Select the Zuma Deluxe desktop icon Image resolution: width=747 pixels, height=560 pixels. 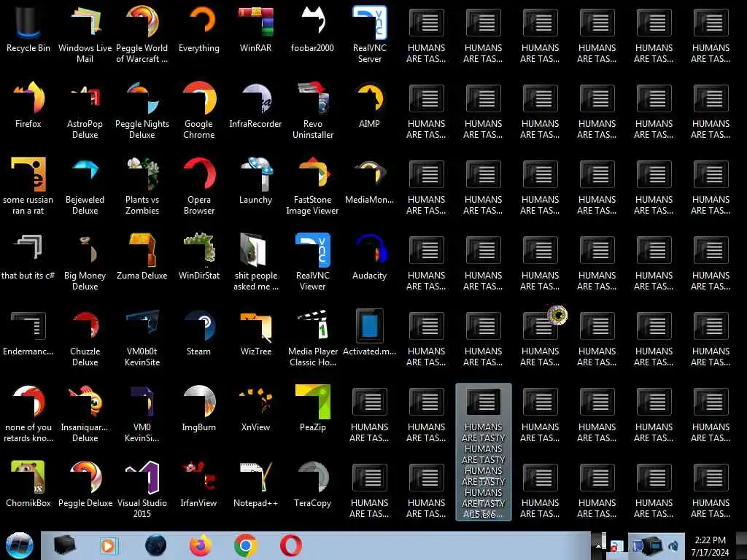[142, 257]
